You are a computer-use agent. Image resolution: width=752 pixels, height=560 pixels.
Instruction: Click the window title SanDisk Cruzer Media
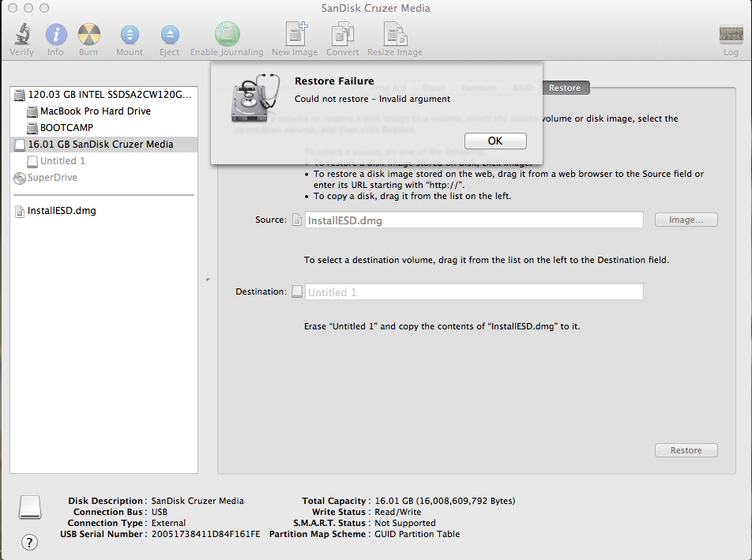[x=375, y=8]
